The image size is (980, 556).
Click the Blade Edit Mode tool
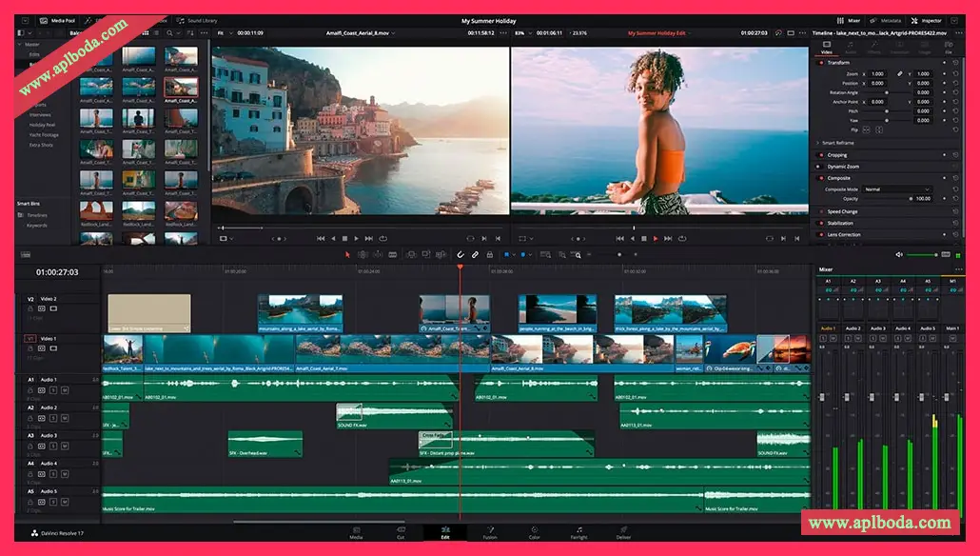click(x=392, y=254)
